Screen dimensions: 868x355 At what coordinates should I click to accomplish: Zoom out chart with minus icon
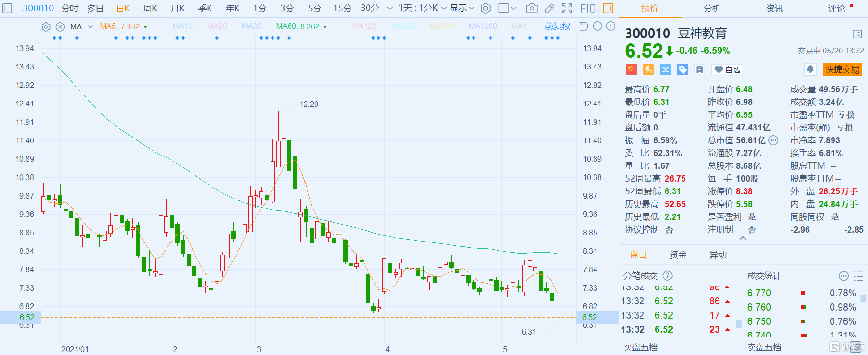(597, 26)
